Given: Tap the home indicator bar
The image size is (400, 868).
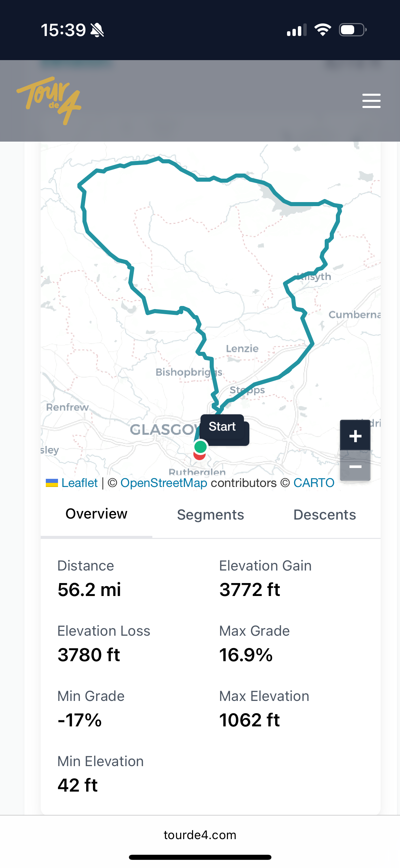Looking at the screenshot, I should pyautogui.click(x=200, y=857).
